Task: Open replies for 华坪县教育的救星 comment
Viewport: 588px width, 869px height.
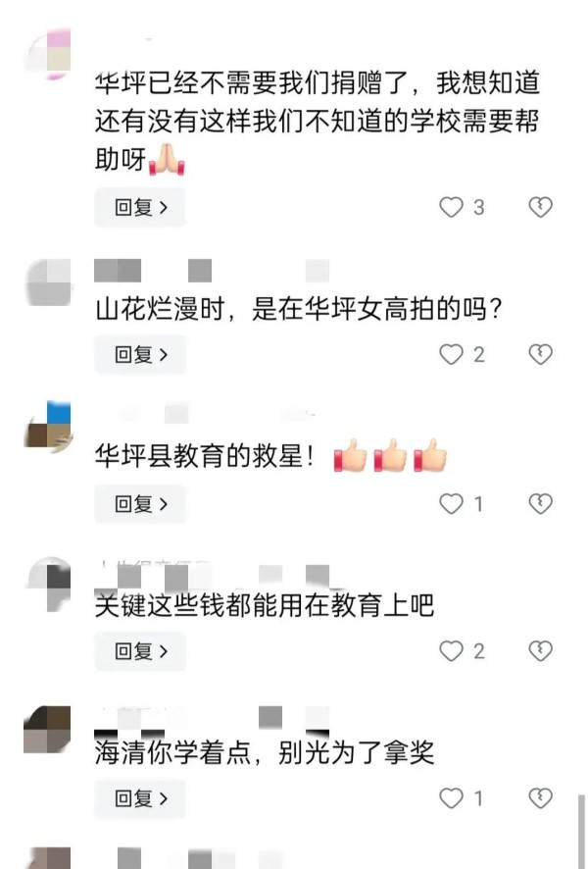Action: click(x=140, y=504)
